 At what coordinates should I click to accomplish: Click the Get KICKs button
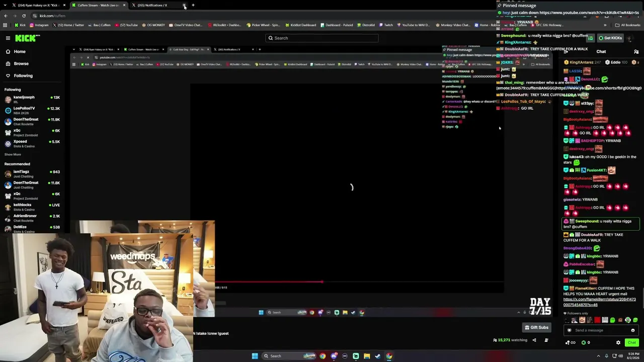pyautogui.click(x=610, y=38)
